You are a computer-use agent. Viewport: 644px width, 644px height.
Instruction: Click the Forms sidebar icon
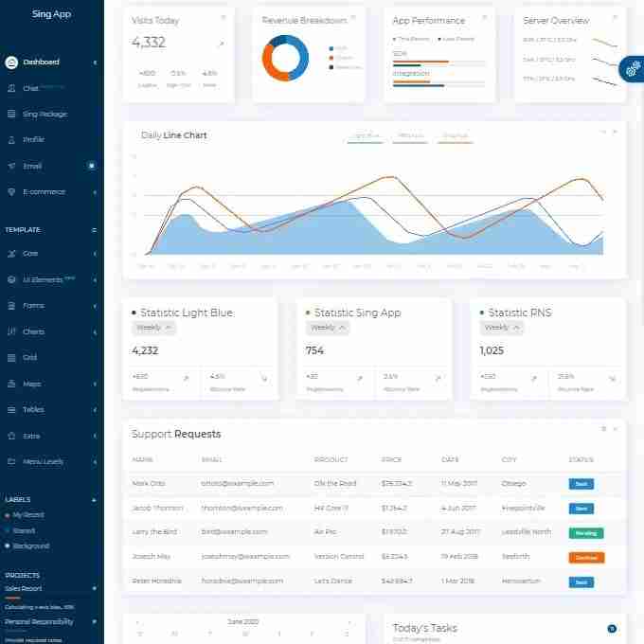point(11,306)
